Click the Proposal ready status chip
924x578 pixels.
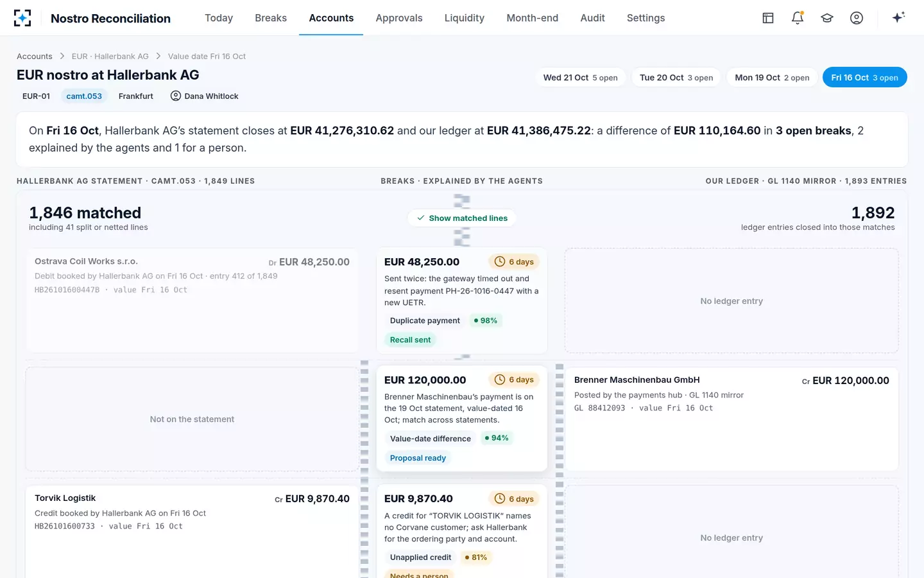click(x=418, y=458)
